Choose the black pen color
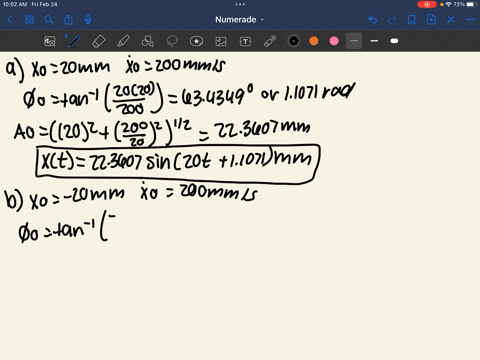The image size is (480, 360). pos(294,41)
